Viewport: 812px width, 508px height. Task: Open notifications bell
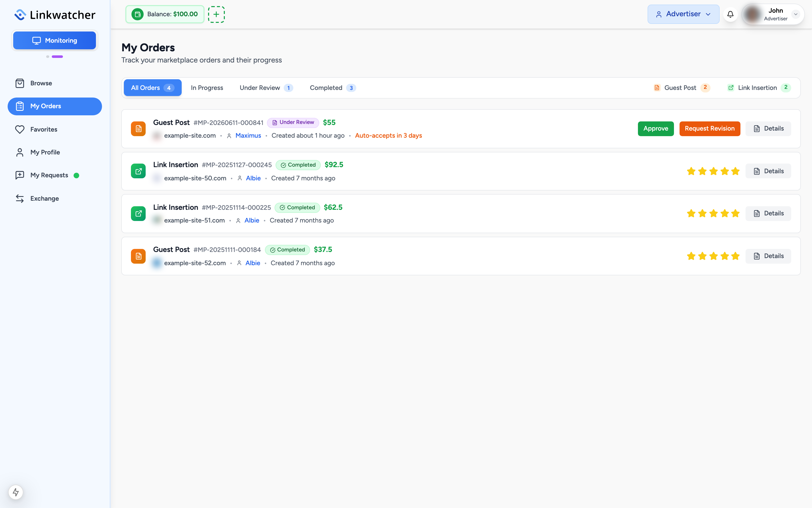(730, 14)
